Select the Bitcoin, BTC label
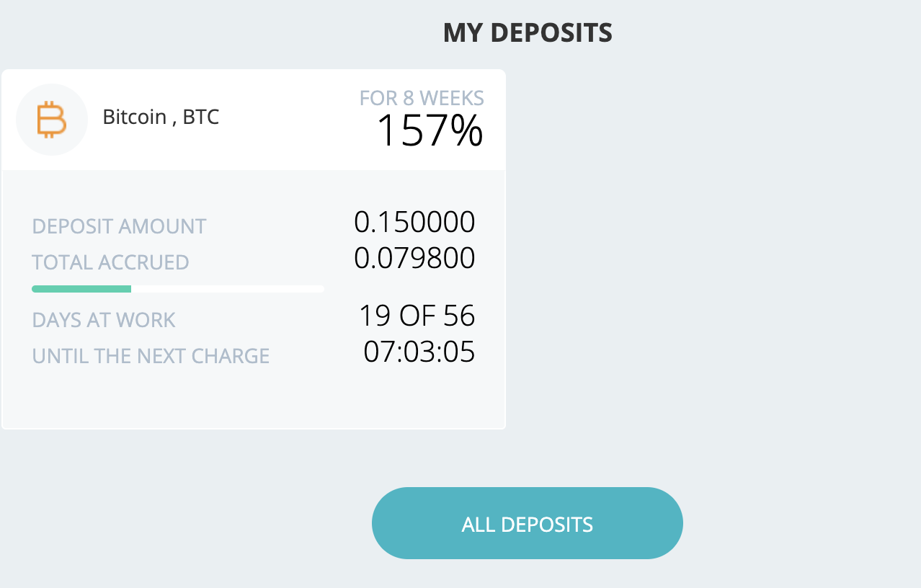 click(x=161, y=117)
